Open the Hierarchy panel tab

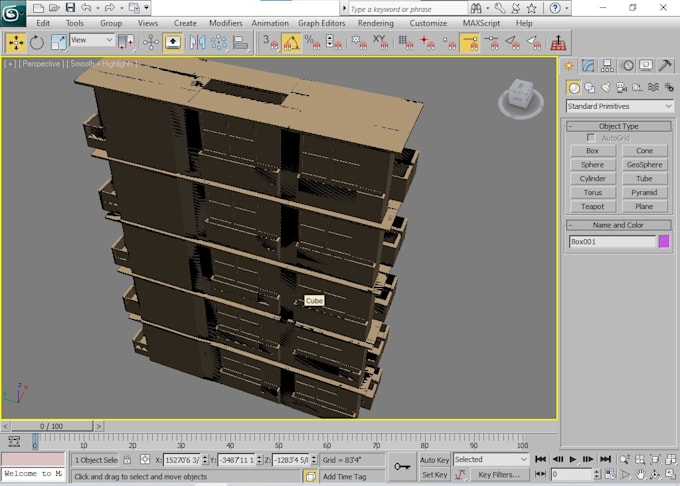[x=609, y=66]
